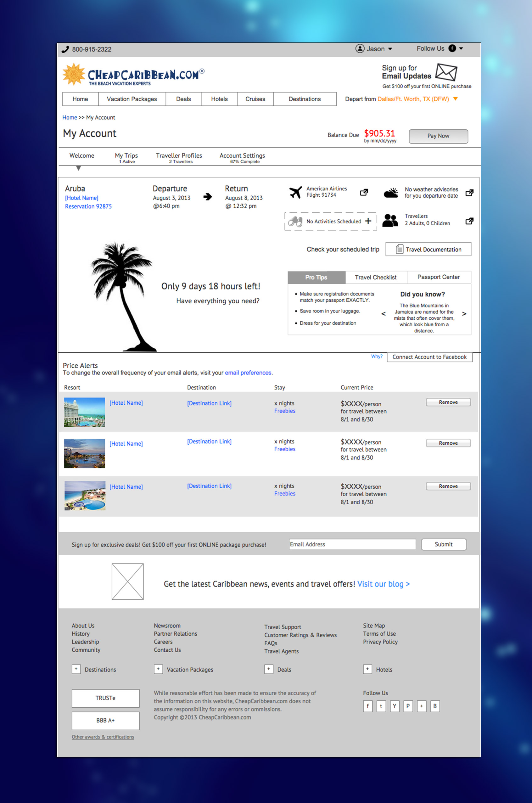Expand the footer Vacation Packages plus box
Viewport: 532px width, 803px height.
point(158,669)
